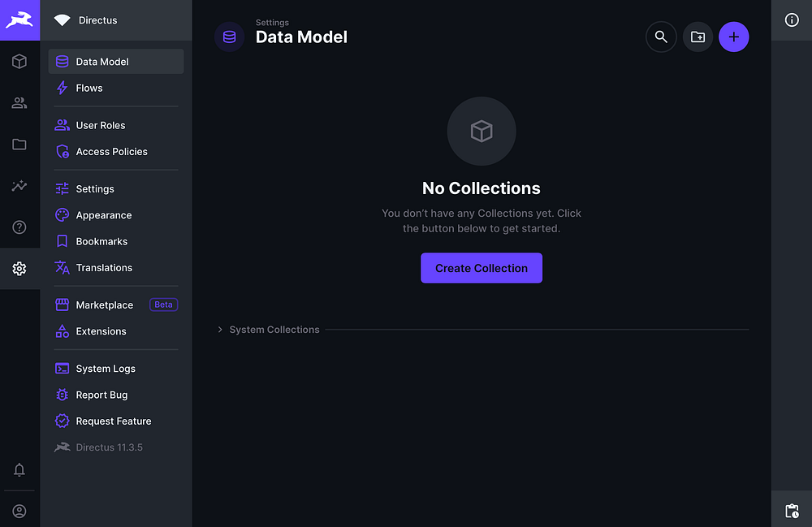
Task: Open the user profile avatar icon
Action: pyautogui.click(x=19, y=512)
